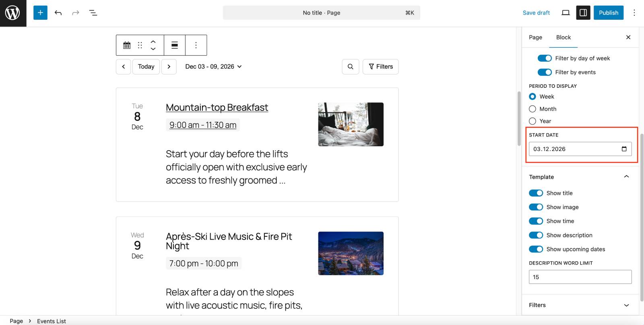Toggle the settings sidebar panel icon
Image resolution: width=644 pixels, height=325 pixels.
coord(583,13)
